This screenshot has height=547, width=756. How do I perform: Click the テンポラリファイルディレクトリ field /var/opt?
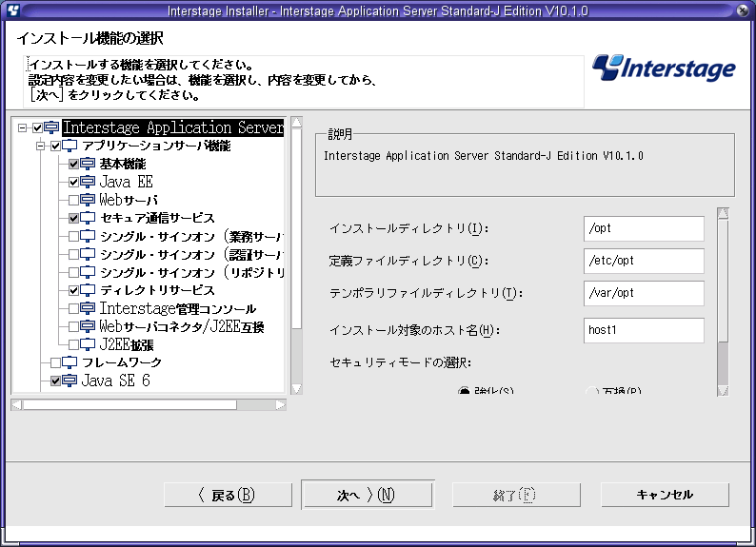(x=644, y=293)
